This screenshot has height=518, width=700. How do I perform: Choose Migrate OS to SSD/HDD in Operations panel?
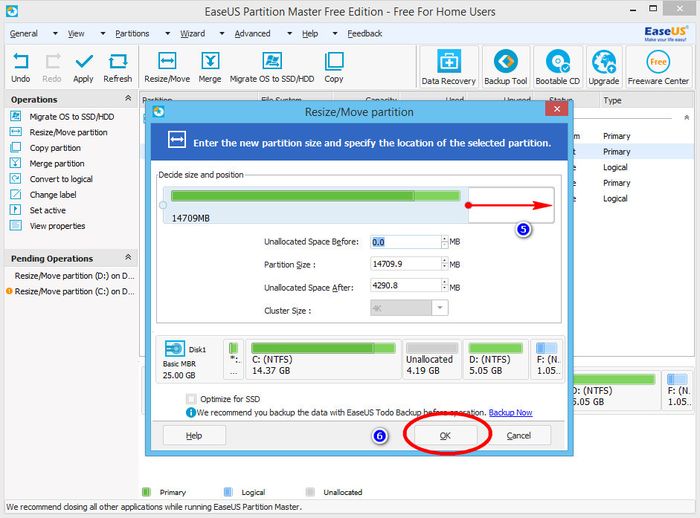(71, 117)
